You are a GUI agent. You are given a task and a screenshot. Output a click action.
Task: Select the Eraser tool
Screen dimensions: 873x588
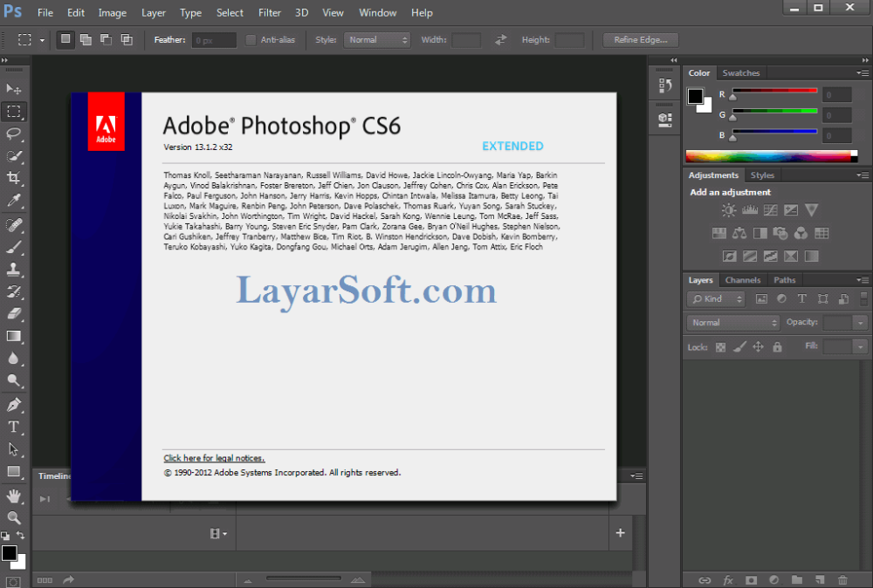tap(14, 313)
